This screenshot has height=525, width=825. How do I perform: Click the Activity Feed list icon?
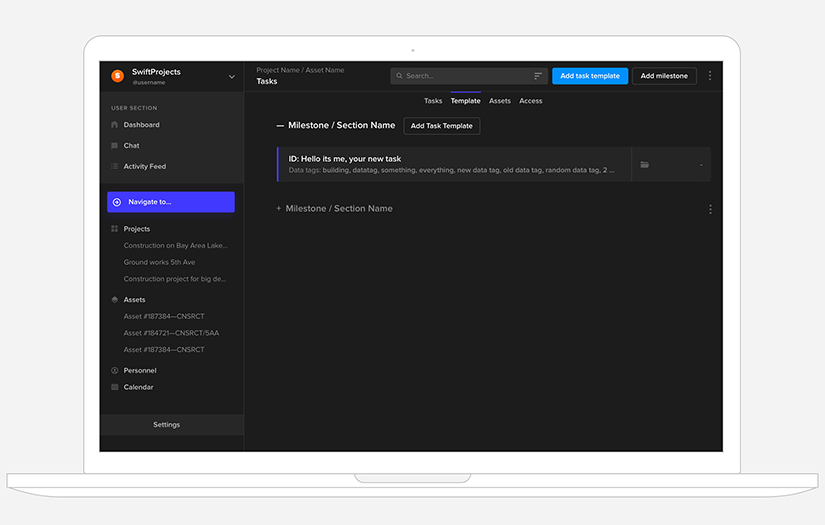[x=115, y=166]
